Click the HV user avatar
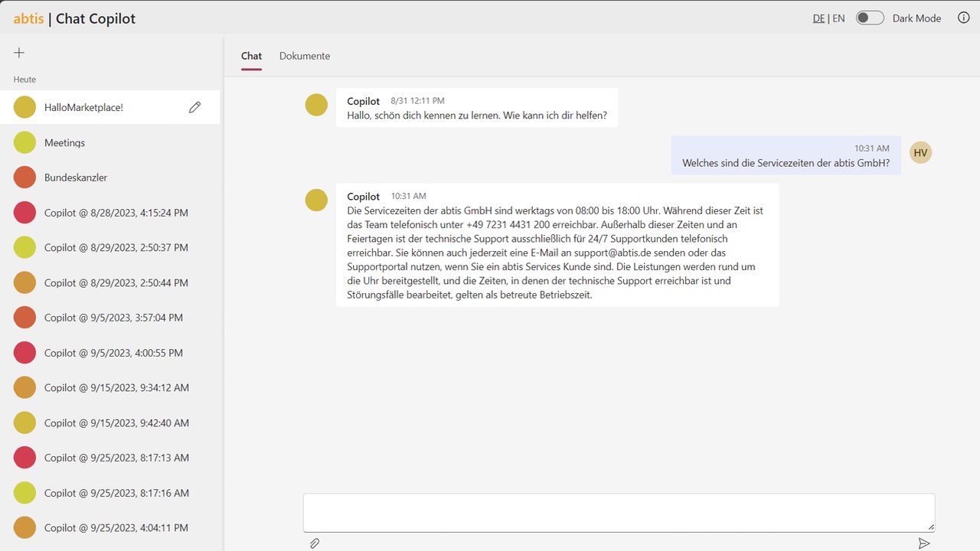 [x=920, y=152]
